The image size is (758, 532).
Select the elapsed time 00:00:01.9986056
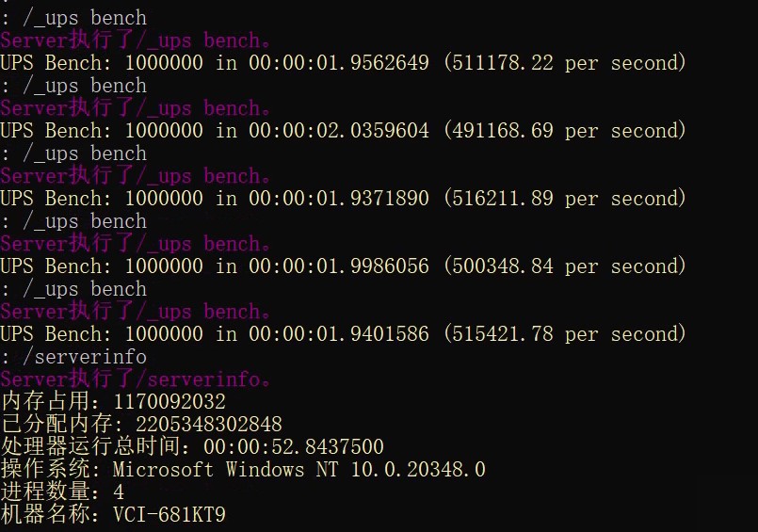(339, 266)
